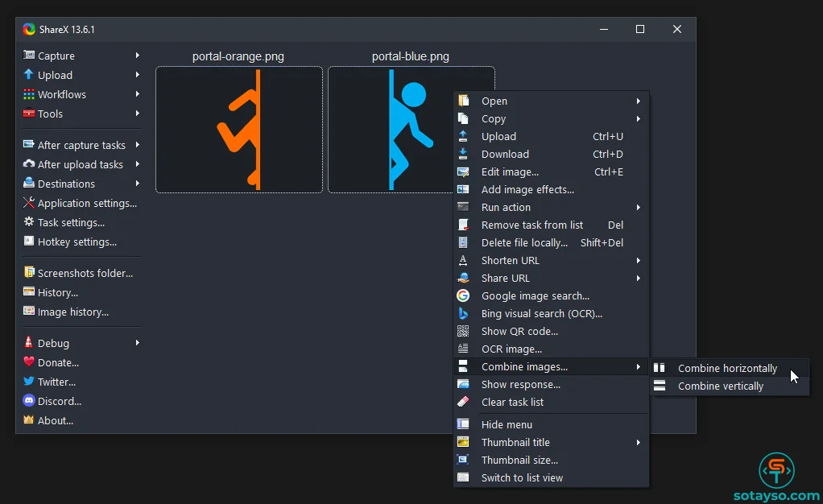
Task: Expand the Run action submenu arrow
Action: pos(639,208)
